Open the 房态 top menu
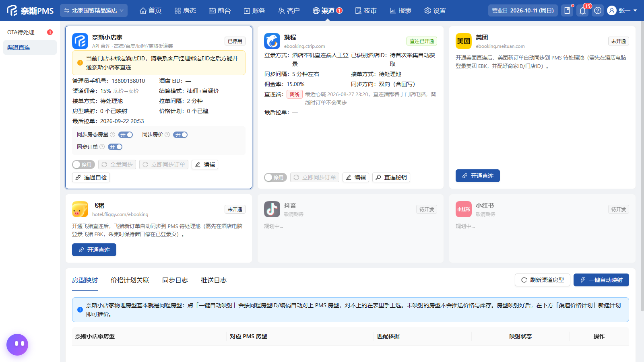 coord(185,10)
